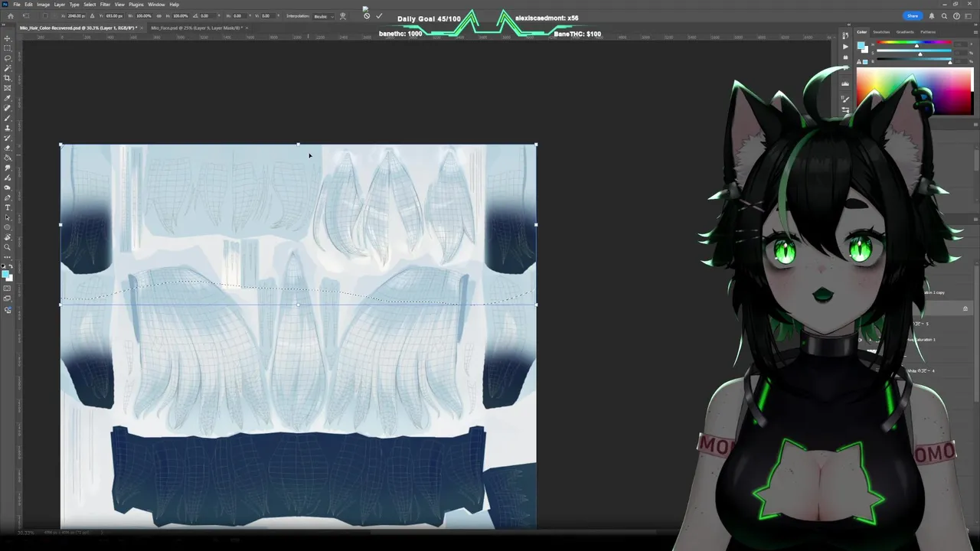Open the History panel icon
Screen dimensions: 980x551
pyautogui.click(x=846, y=35)
